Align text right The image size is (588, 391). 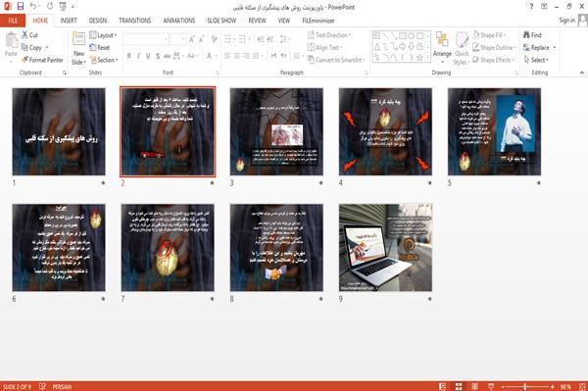[x=246, y=56]
